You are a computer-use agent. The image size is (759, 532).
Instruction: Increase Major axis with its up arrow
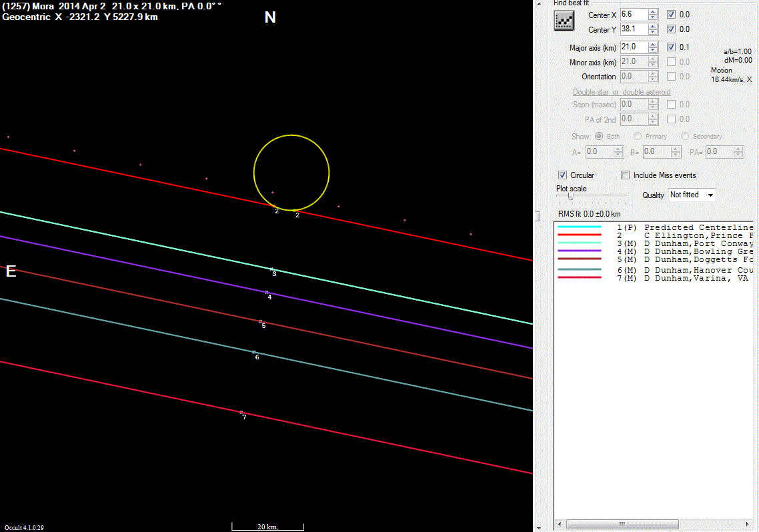pyautogui.click(x=653, y=44)
